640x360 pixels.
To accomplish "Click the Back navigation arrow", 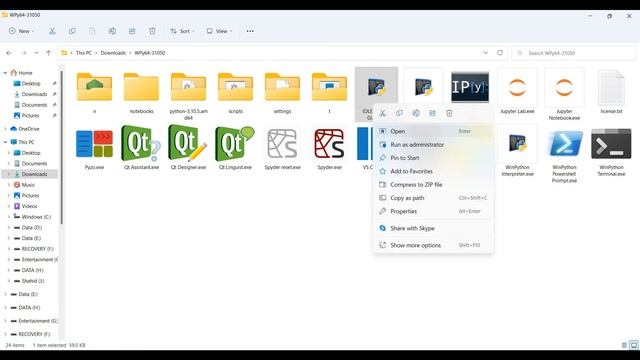I will 9,53.
